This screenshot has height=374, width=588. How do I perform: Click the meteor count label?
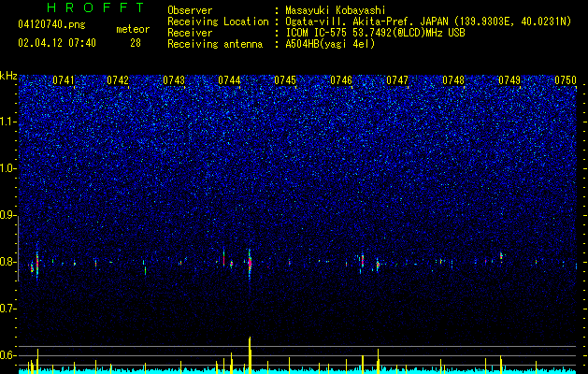(x=133, y=29)
